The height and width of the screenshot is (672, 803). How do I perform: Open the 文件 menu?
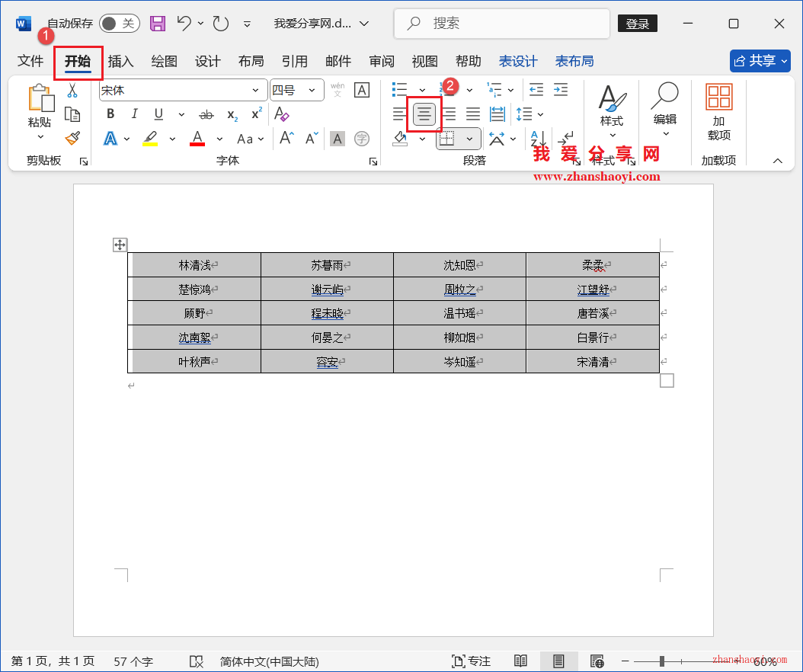point(30,61)
